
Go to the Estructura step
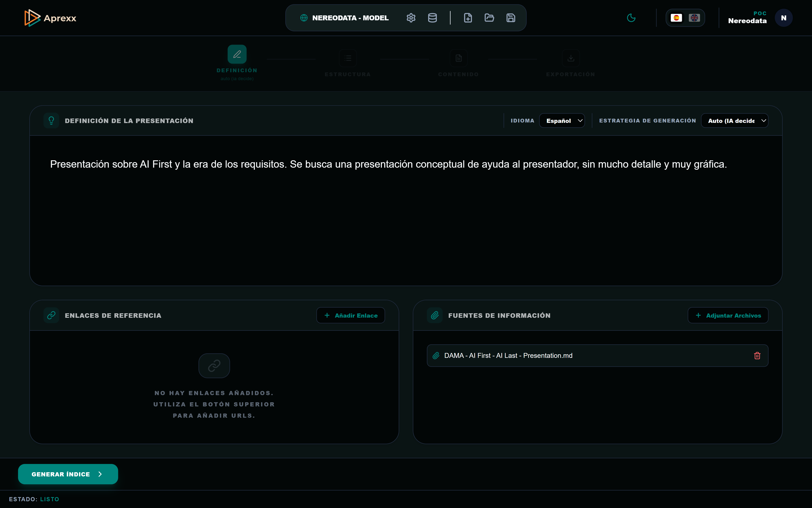348,63
